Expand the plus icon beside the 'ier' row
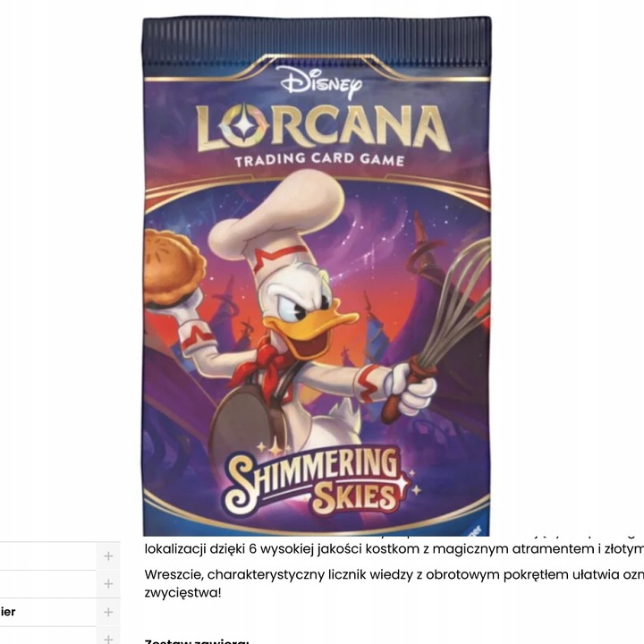The height and width of the screenshot is (644, 644). coord(108,612)
